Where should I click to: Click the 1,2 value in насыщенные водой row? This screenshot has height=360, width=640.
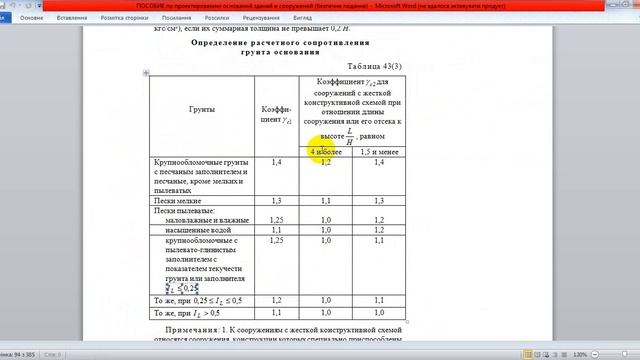pyautogui.click(x=379, y=230)
